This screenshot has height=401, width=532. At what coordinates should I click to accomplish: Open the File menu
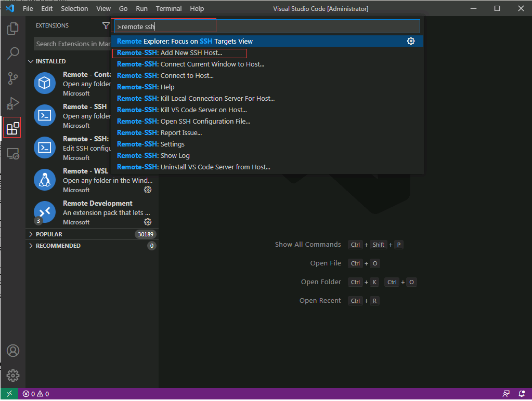click(x=28, y=8)
